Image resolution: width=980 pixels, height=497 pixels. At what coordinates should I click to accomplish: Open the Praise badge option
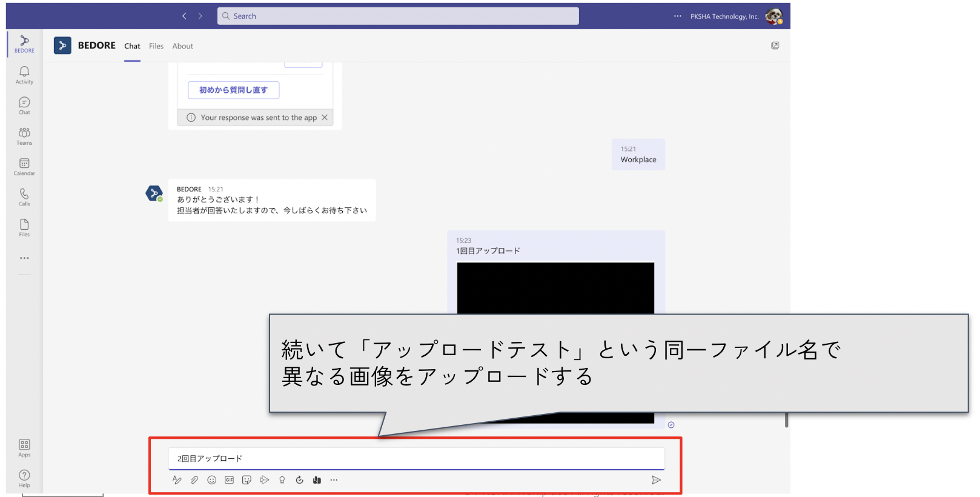[x=282, y=480]
